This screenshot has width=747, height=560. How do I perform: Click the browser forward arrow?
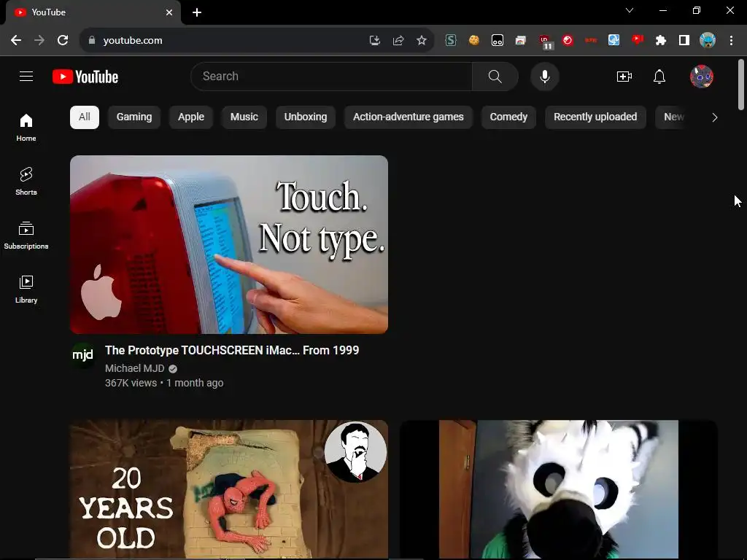tap(39, 41)
